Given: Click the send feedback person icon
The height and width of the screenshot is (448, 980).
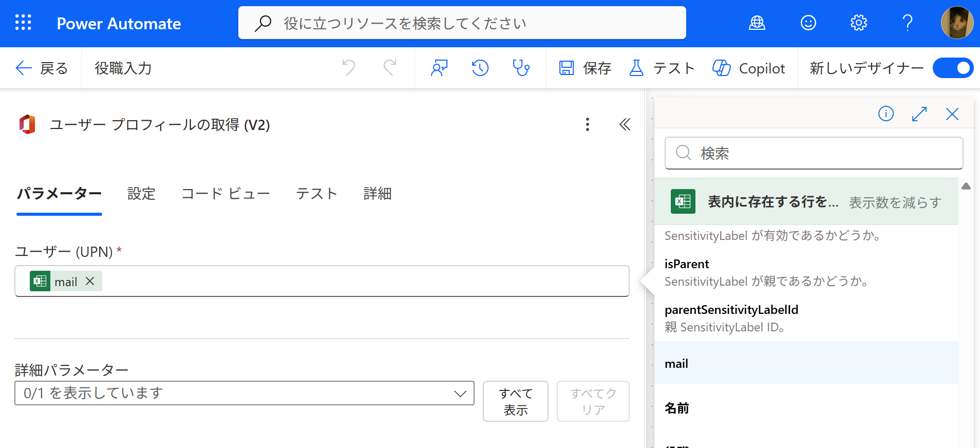Looking at the screenshot, I should (439, 68).
